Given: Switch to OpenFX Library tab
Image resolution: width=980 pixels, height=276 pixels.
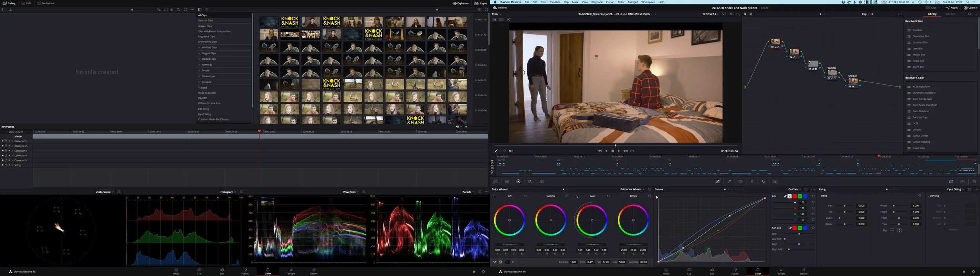Looking at the screenshot, I should tap(932, 14).
